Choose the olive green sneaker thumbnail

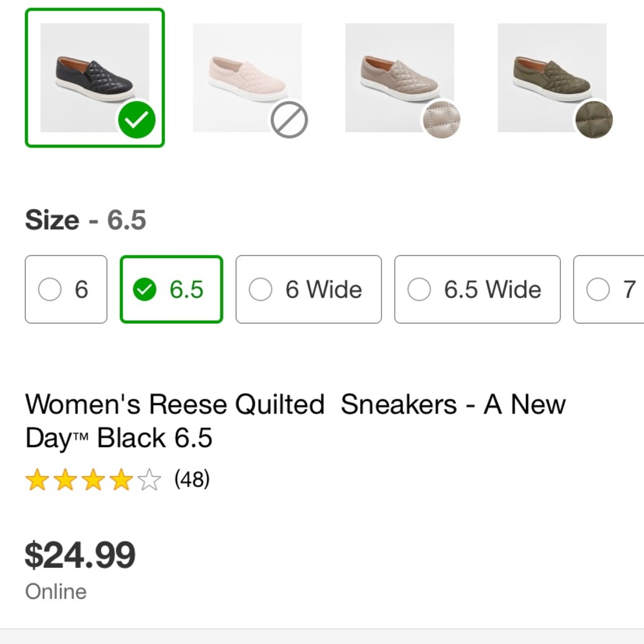[x=552, y=78]
